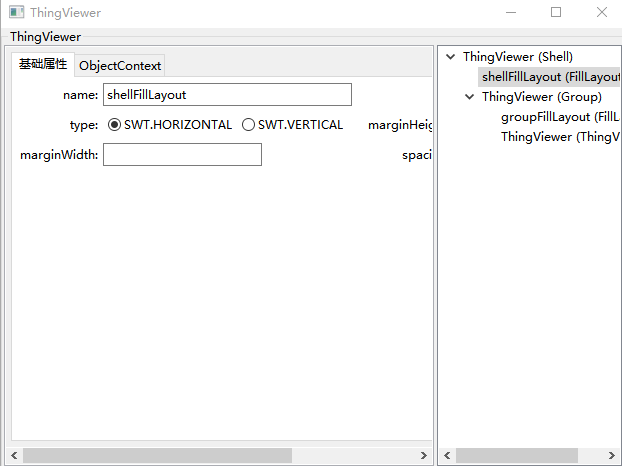Select the SWT.HORIZONTAL radio button
Screen dimensions: 622x466
click(x=114, y=125)
